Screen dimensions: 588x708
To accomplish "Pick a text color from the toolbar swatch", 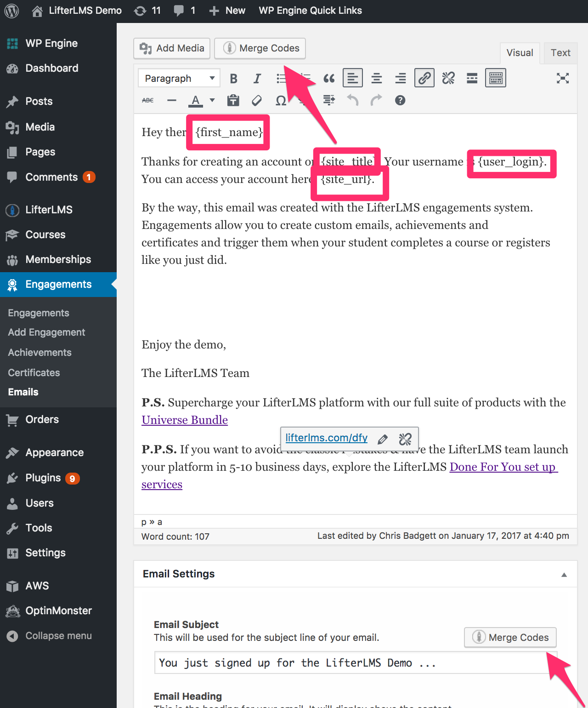I will coord(195,100).
